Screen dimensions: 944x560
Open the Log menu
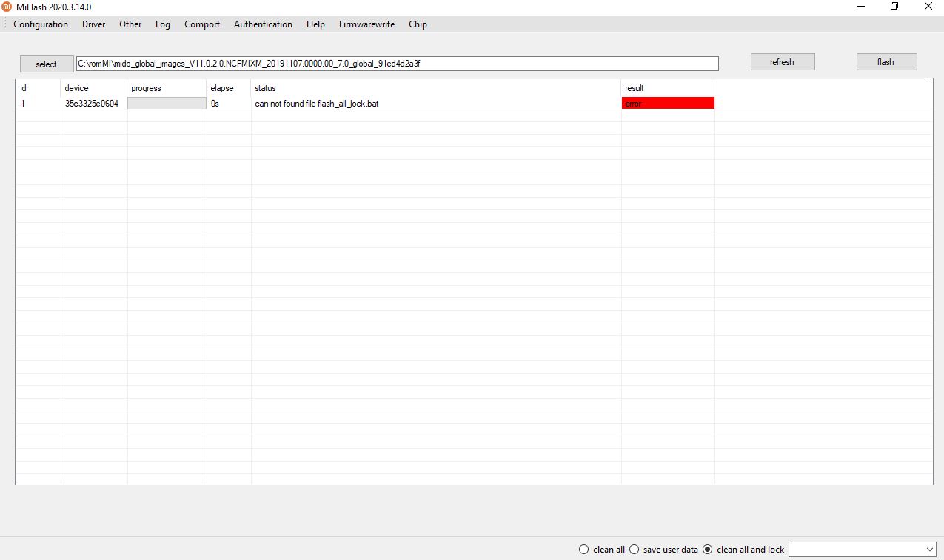pos(162,24)
